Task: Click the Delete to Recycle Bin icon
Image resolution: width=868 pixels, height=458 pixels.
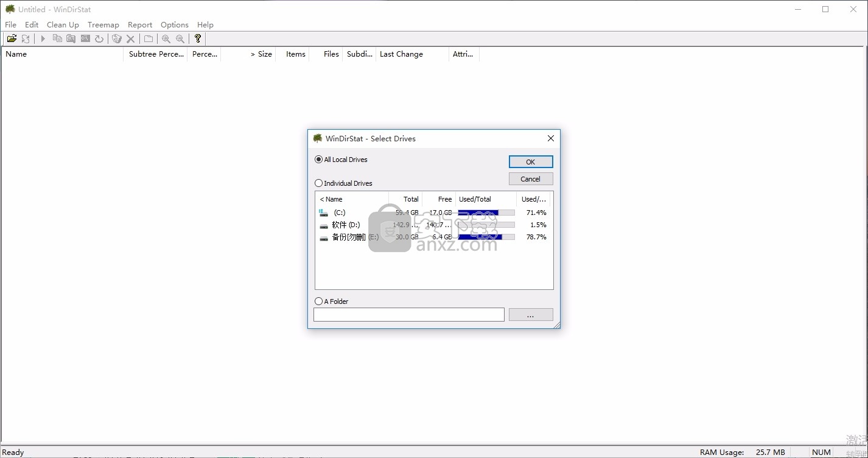Action: (117, 38)
